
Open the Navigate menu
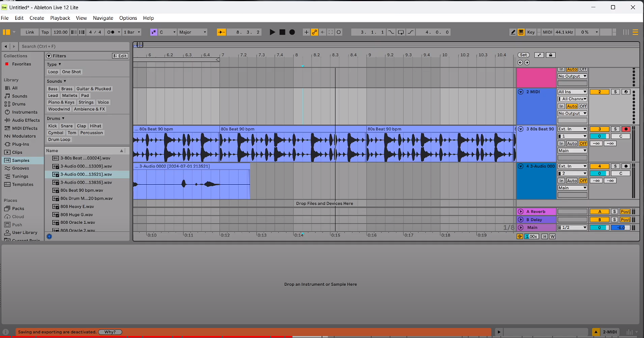coord(103,18)
